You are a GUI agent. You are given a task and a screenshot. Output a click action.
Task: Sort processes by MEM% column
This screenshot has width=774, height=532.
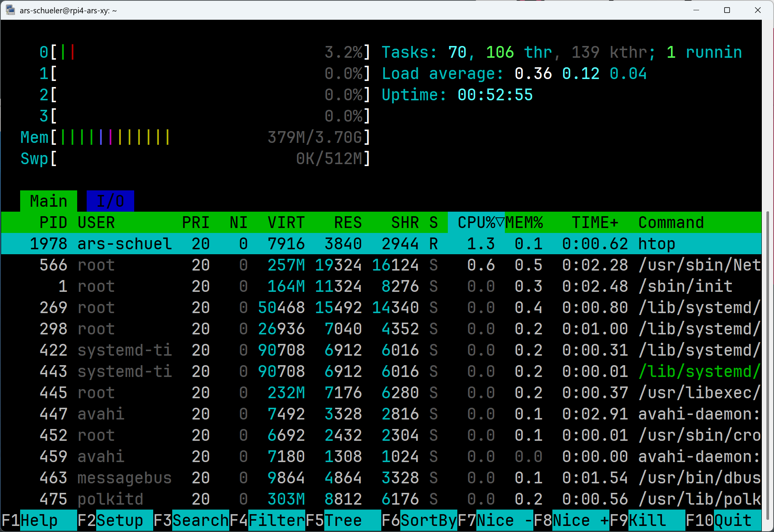tap(524, 223)
